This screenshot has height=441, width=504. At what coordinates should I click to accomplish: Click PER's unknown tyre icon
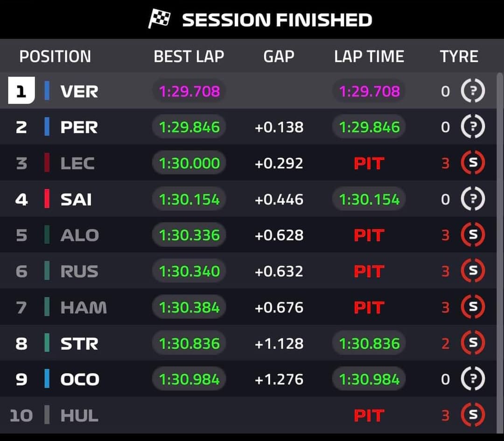click(x=473, y=126)
